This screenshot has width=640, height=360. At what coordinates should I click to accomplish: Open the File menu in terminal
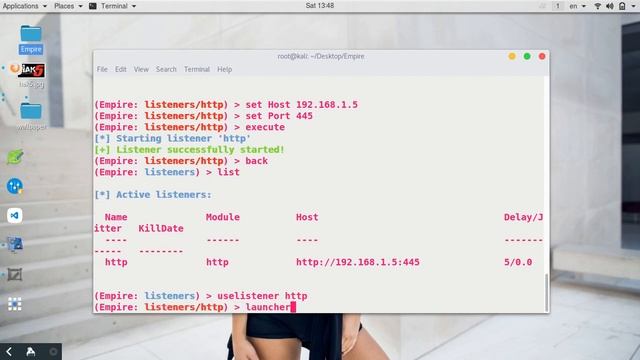(x=102, y=69)
